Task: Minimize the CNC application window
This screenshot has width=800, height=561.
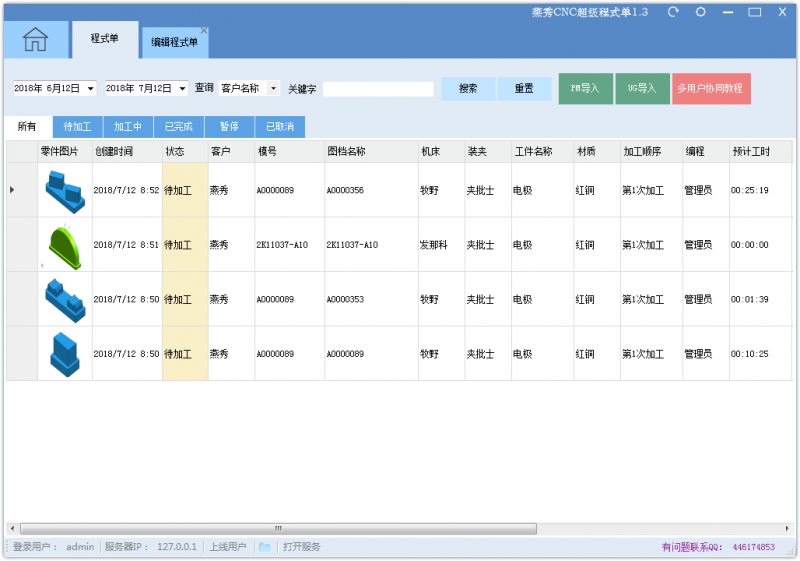Action: click(x=728, y=12)
